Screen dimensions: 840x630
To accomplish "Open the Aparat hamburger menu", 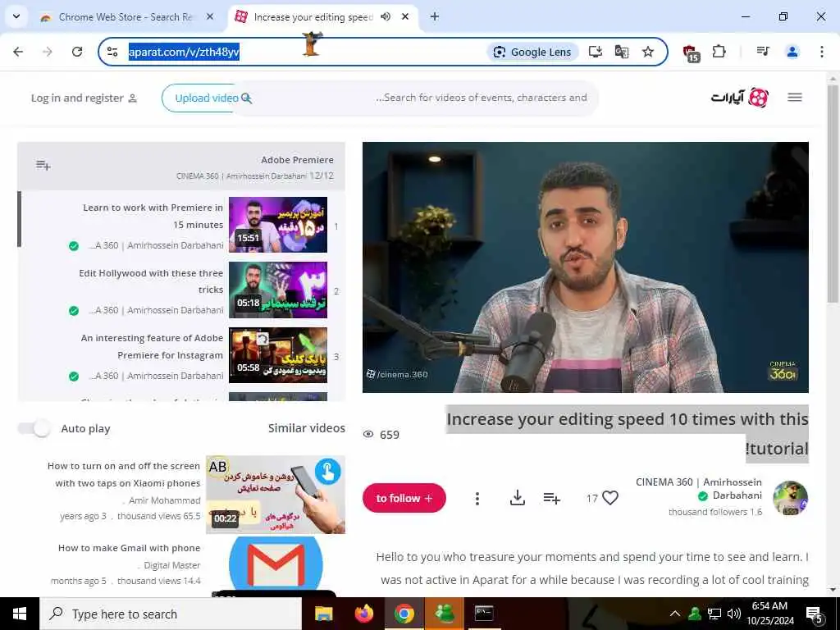I will [x=794, y=97].
